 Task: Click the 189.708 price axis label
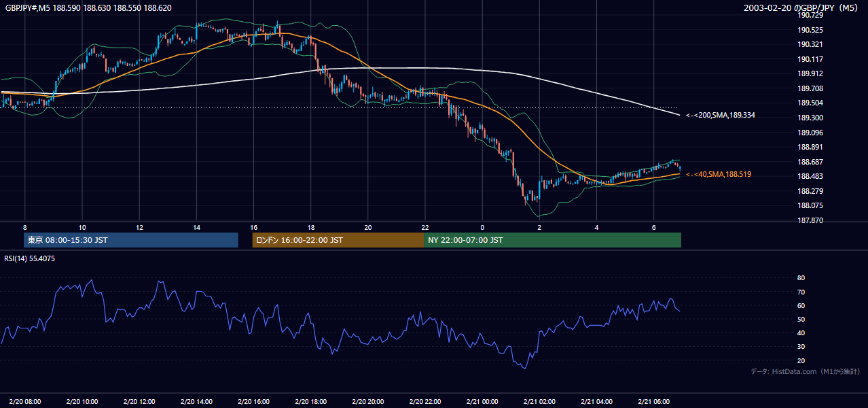click(809, 89)
